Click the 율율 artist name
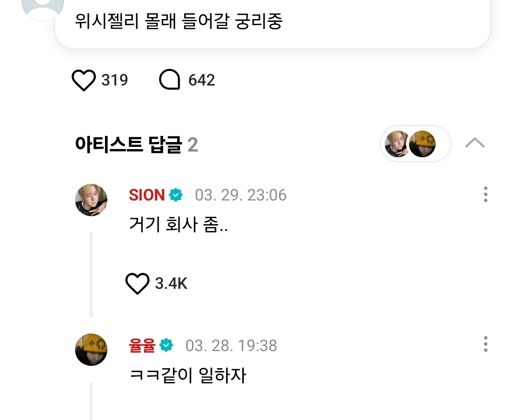Image resolution: width=513 pixels, height=420 pixels. tap(142, 345)
